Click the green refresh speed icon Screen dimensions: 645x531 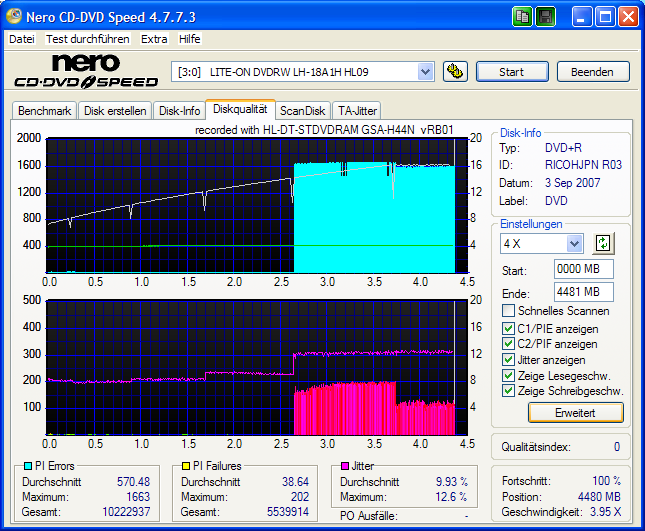coord(602,243)
